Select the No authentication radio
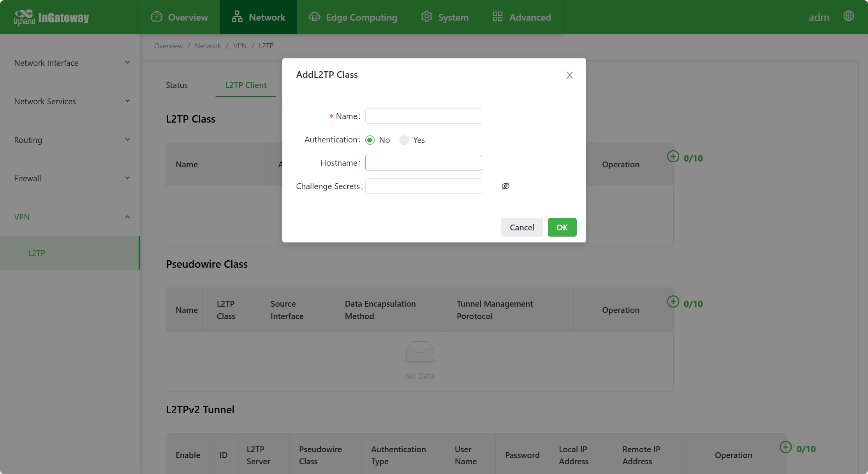This screenshot has width=868, height=474. click(370, 140)
